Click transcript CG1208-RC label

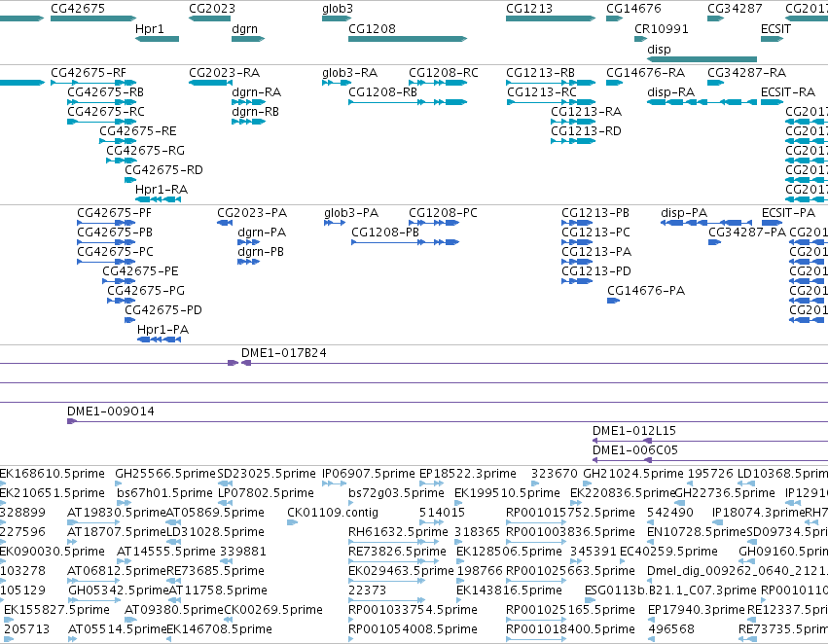tap(444, 73)
